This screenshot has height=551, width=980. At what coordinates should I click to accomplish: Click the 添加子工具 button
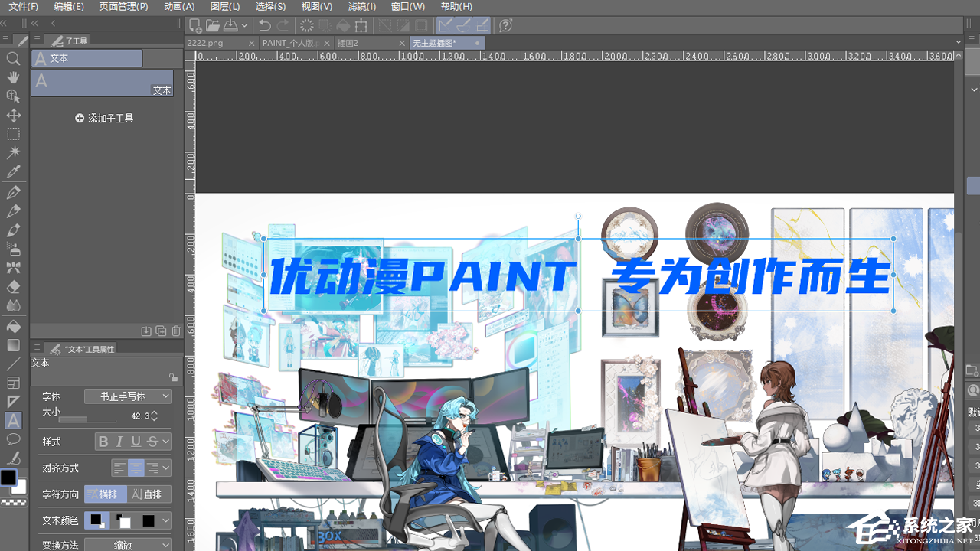coord(103,117)
